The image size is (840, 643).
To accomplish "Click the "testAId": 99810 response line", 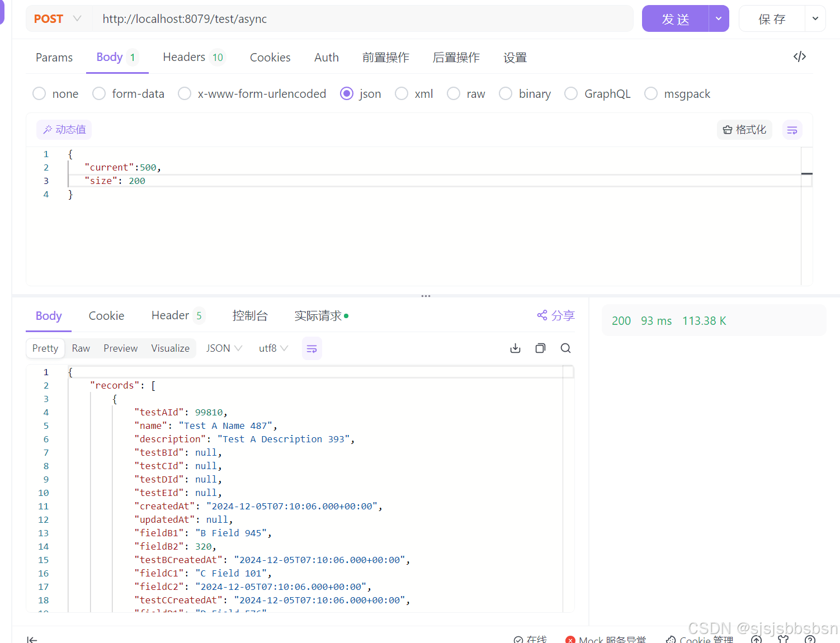I will (x=181, y=412).
